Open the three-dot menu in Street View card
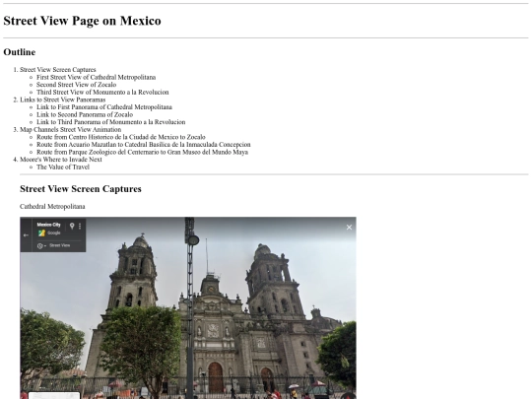Viewport: 532px width, 399px height. 80,226
